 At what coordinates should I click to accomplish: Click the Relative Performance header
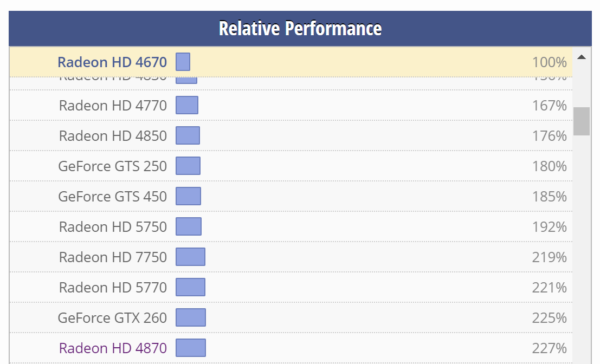300,28
